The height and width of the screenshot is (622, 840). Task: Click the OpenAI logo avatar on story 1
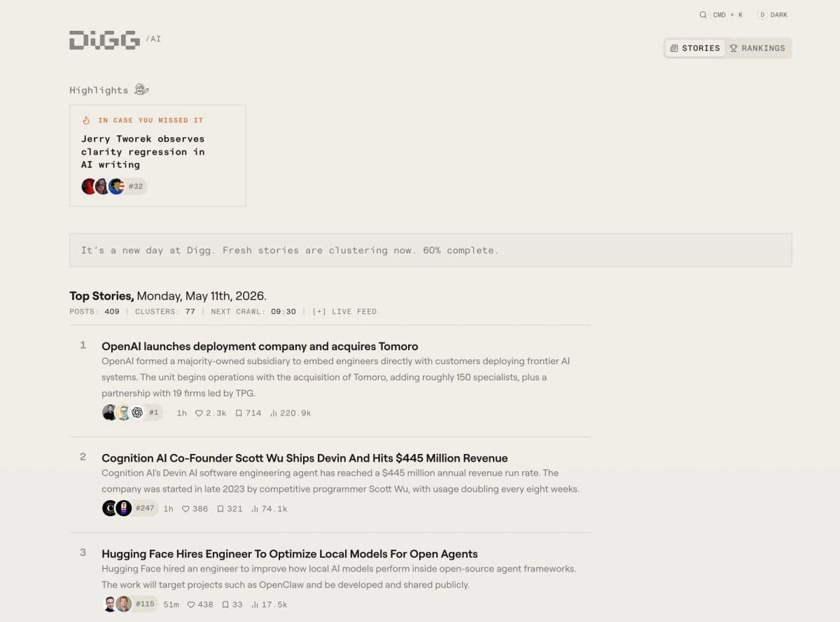137,413
